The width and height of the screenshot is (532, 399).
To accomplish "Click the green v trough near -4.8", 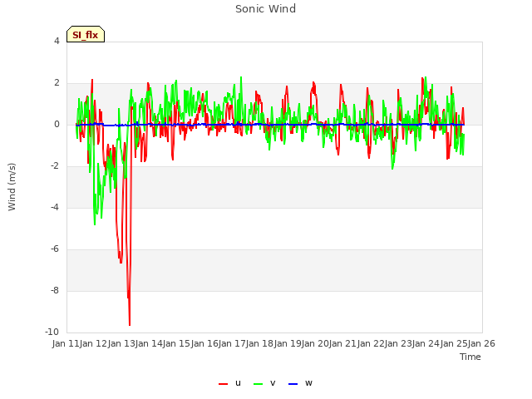I will [x=95, y=223].
